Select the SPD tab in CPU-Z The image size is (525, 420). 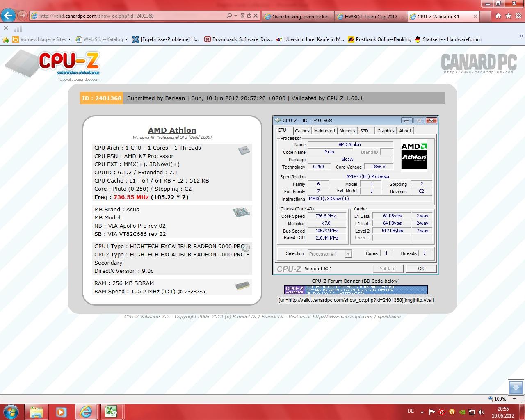pyautogui.click(x=364, y=131)
